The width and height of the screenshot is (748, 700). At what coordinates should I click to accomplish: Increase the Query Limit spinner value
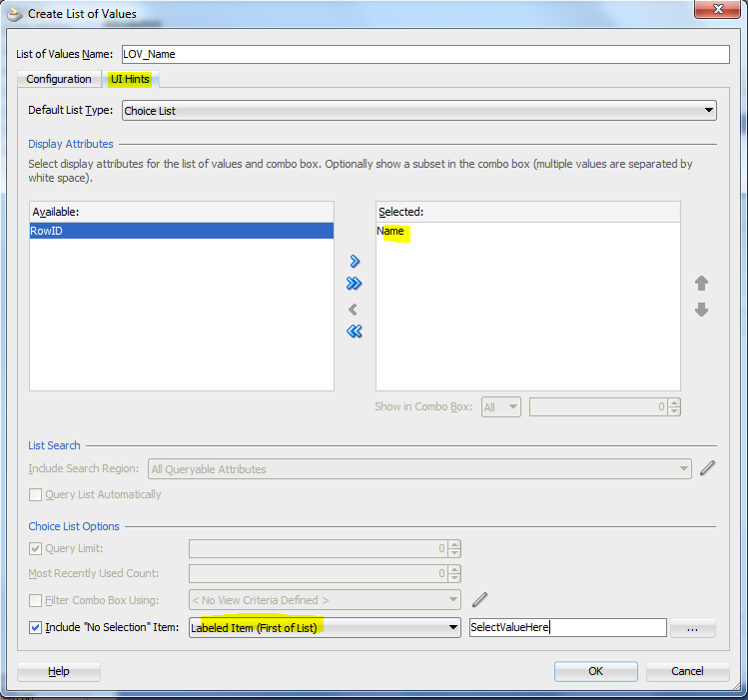pyautogui.click(x=454, y=544)
